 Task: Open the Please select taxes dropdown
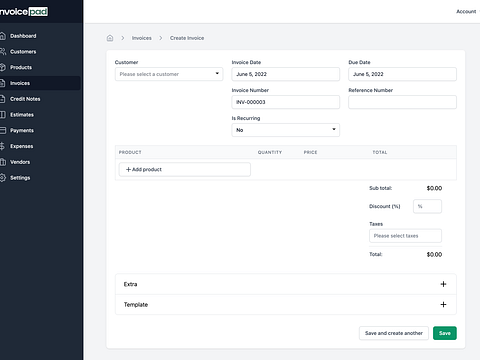[x=405, y=236]
